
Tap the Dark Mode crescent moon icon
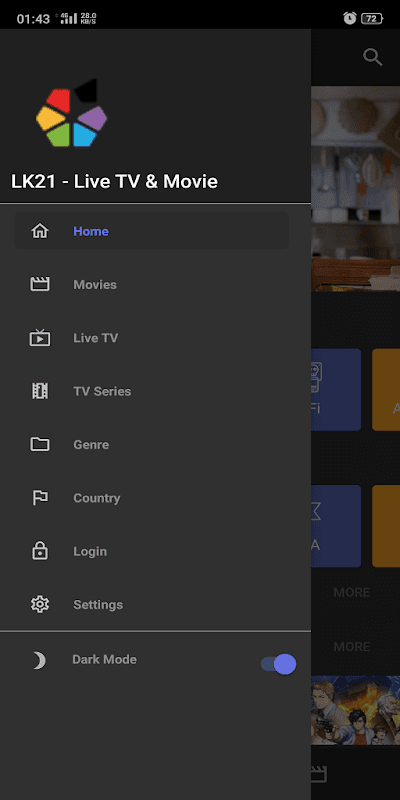[x=39, y=660]
